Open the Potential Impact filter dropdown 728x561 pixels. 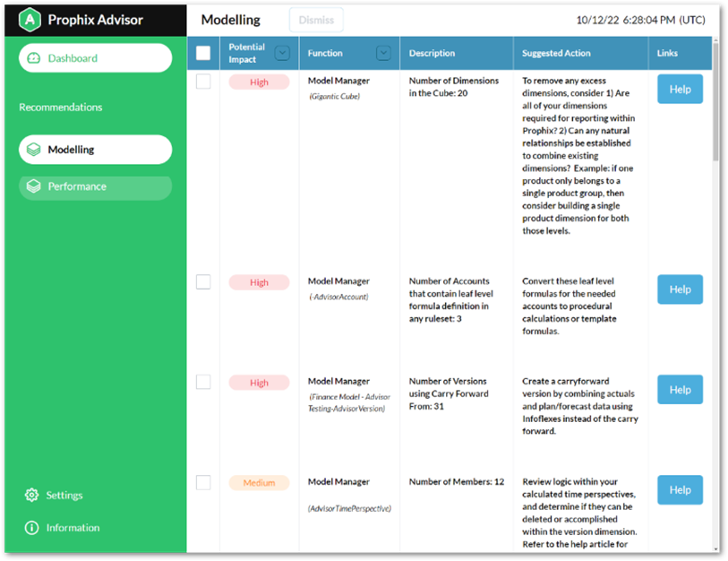pos(282,53)
